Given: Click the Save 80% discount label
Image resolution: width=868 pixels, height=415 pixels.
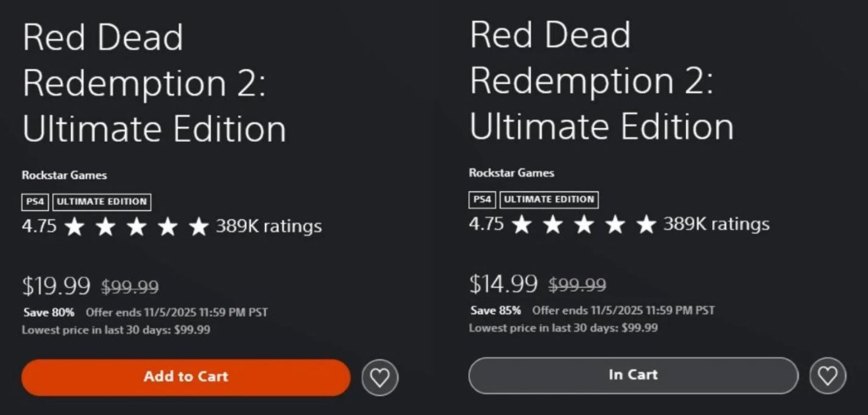Looking at the screenshot, I should pyautogui.click(x=49, y=313).
